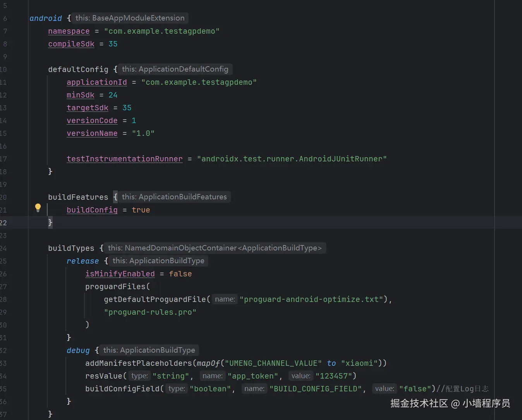Click the "xiaomi" string value
Screen dimensions: 522x420
click(x=359, y=363)
